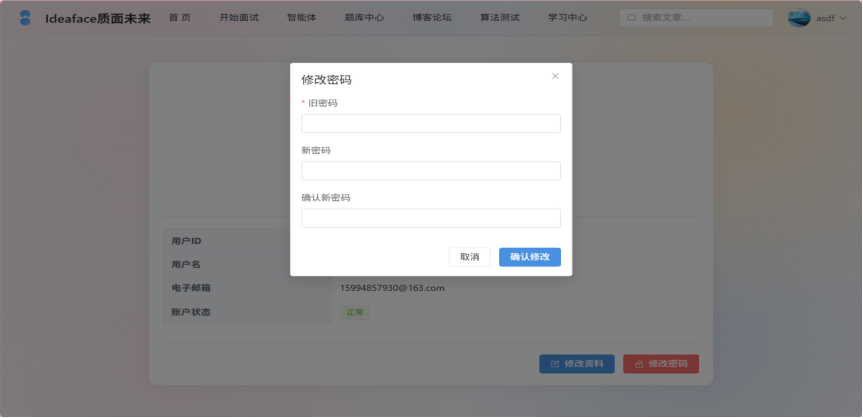Image resolution: width=863 pixels, height=418 pixels.
Task: Open the 开始面试 nav item
Action: (239, 18)
